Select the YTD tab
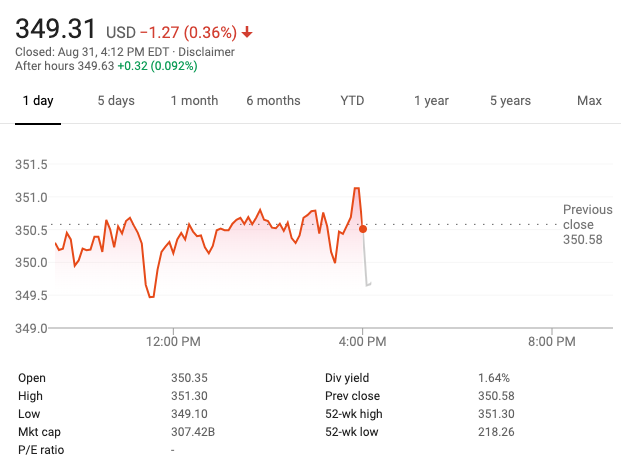This screenshot has width=621, height=465. tap(352, 101)
